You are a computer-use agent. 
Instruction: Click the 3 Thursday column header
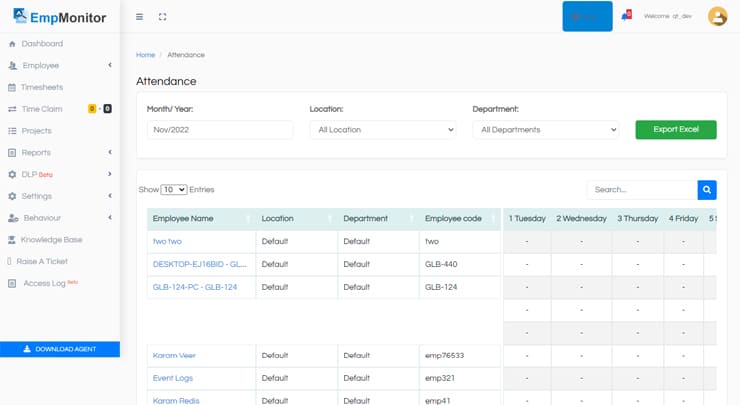tap(638, 219)
